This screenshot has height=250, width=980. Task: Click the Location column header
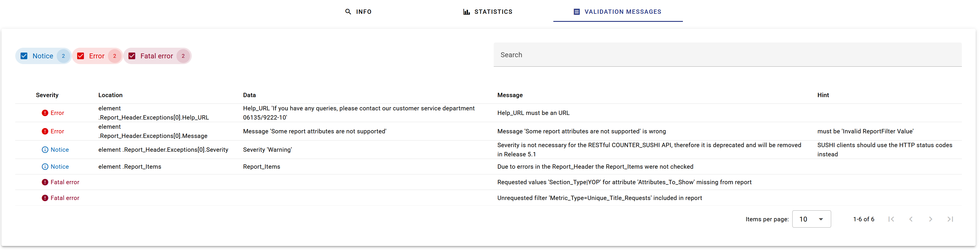click(x=110, y=95)
